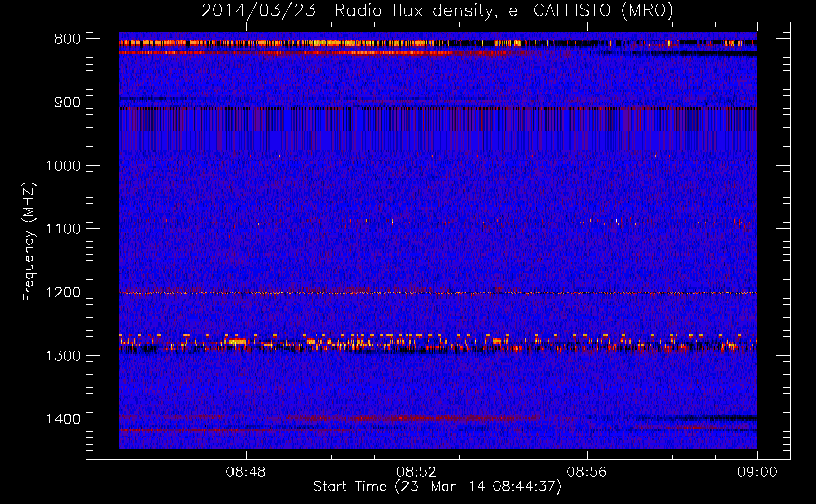Click the 'Frequency (MHZ)' axis label
The width and height of the screenshot is (816, 504).
[x=29, y=242]
